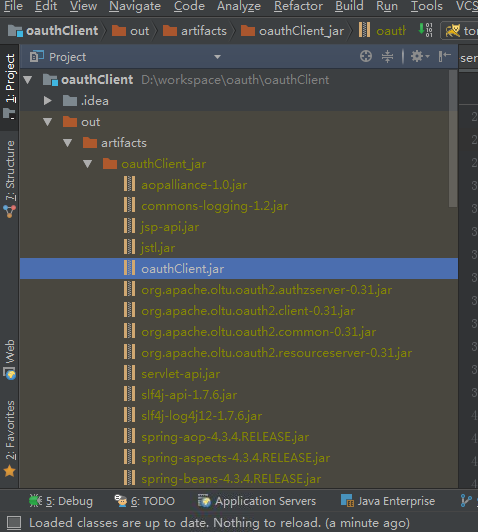
Task: Select jstl.jar file
Action: click(x=158, y=248)
